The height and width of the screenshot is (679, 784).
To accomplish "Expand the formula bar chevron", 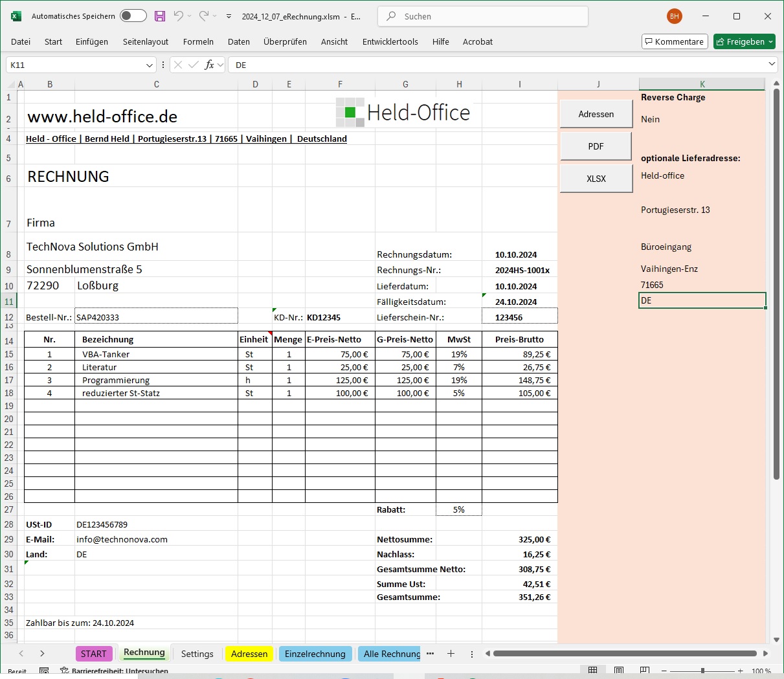I will tap(772, 64).
